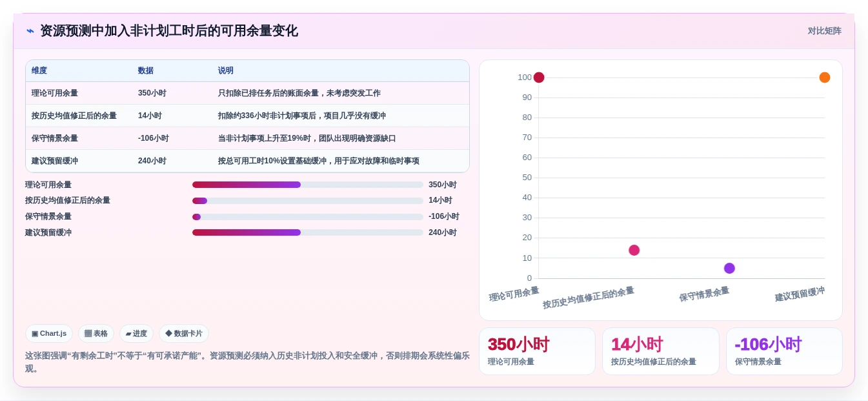
Task: Click the x-axis label 保守情景余量
Action: pyautogui.click(x=704, y=294)
